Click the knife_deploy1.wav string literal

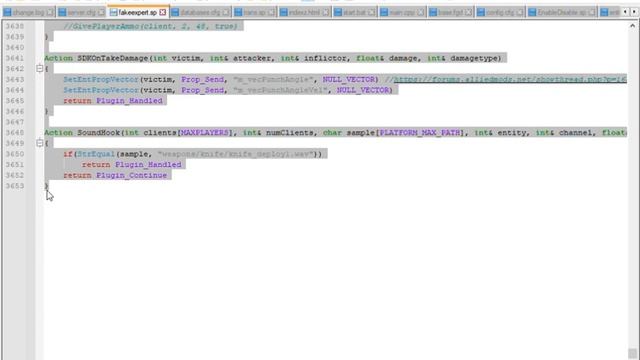click(x=236, y=154)
